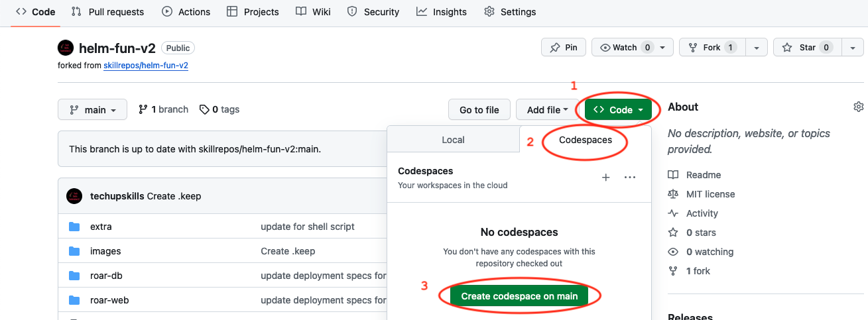Click the roar-db row folder icon
This screenshot has width=868, height=320.
tap(74, 276)
